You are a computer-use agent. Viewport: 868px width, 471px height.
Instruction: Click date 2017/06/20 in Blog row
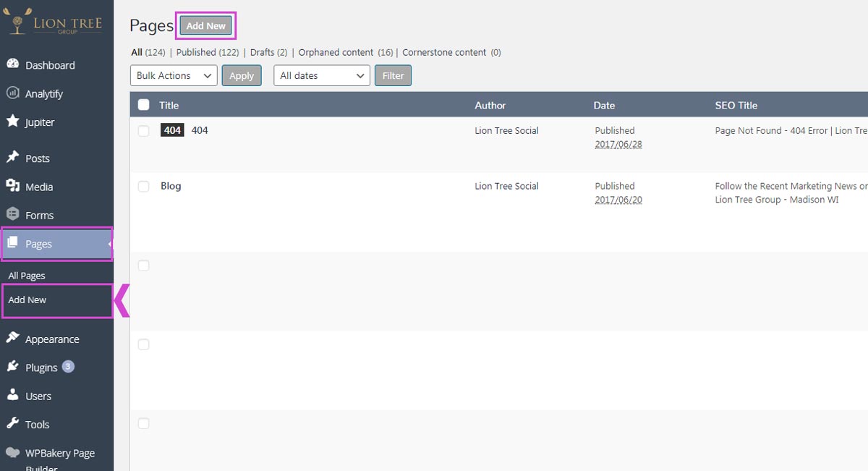(618, 199)
